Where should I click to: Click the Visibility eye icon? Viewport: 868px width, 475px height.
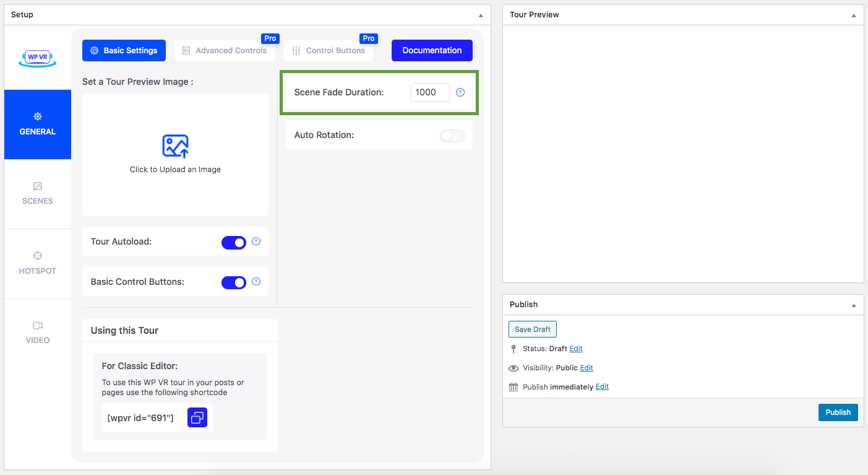click(x=513, y=368)
